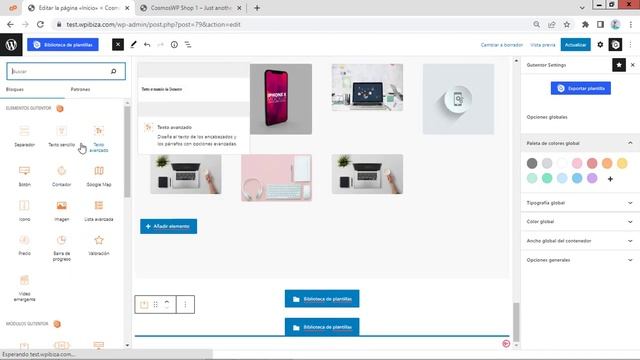The height and width of the screenshot is (360, 640).
Task: Toggle the settings gear sidebar
Action: point(600,44)
